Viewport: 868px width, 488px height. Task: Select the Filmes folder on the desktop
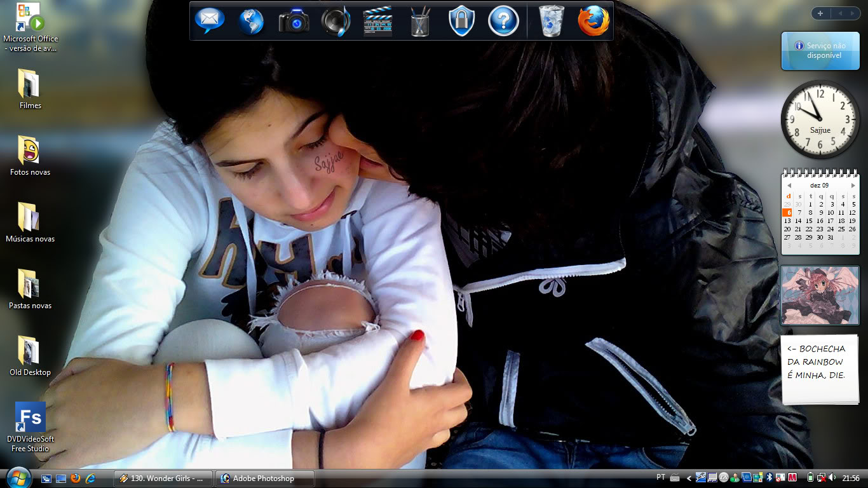pos(30,89)
